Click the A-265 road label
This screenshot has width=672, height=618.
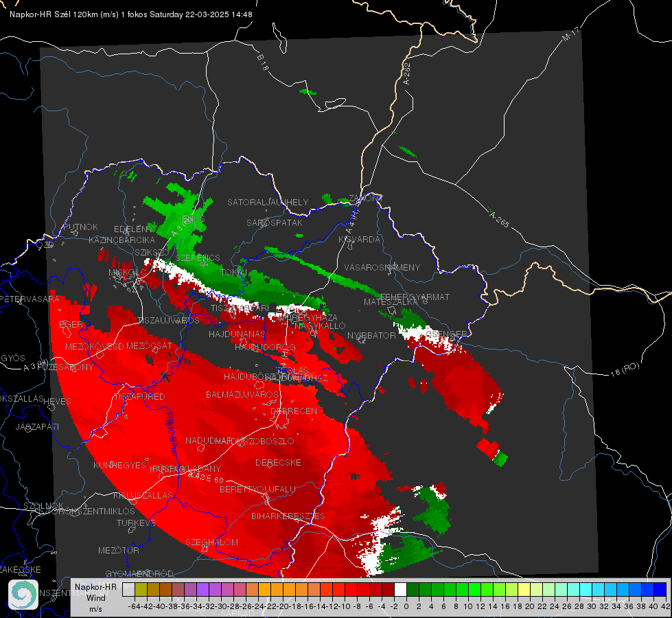pos(499,220)
